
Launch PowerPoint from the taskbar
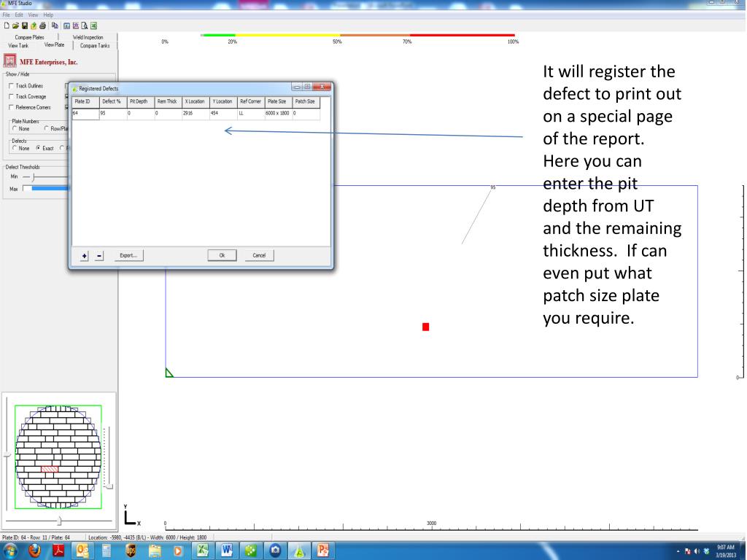[323, 551]
